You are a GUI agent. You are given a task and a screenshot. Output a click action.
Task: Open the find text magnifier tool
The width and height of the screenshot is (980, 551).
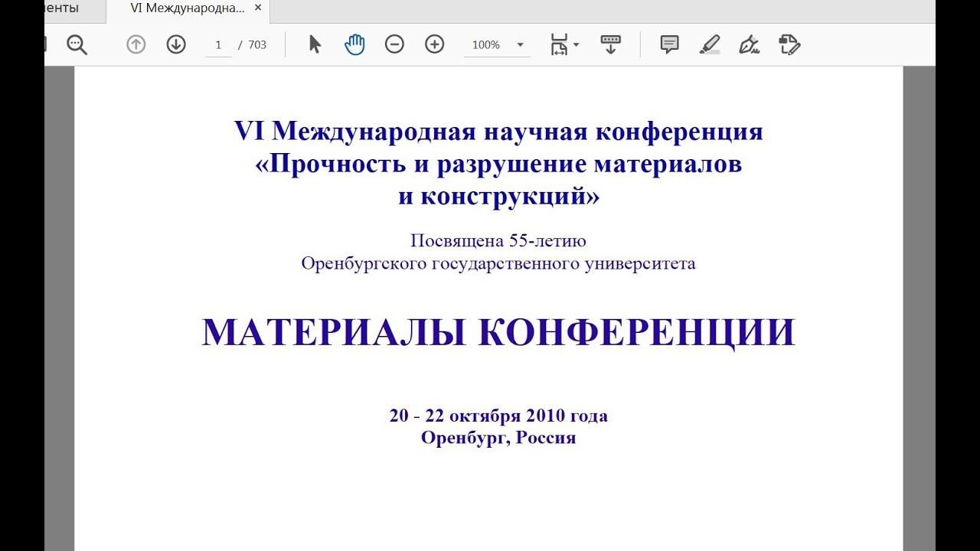pyautogui.click(x=77, y=44)
